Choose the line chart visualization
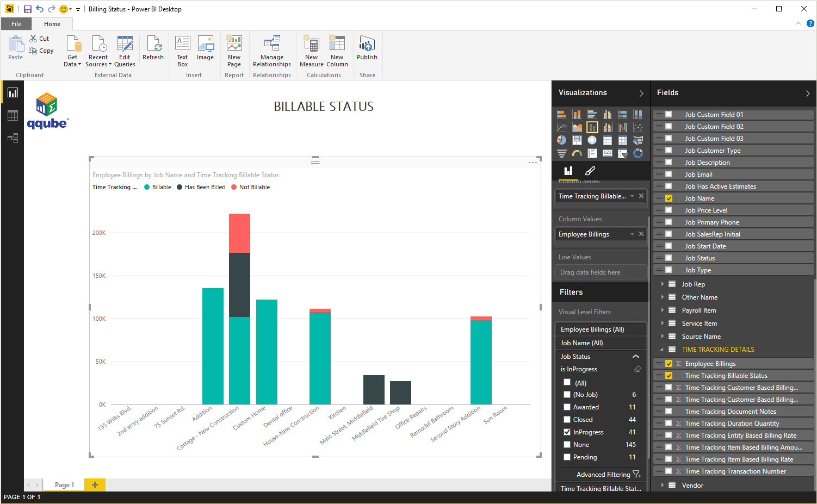817x504 pixels. [x=562, y=127]
